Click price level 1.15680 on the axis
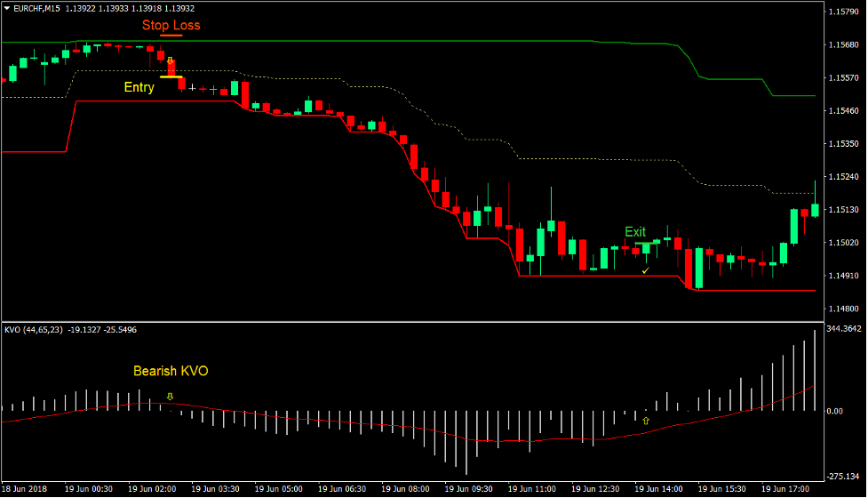868x498 pixels. point(844,44)
